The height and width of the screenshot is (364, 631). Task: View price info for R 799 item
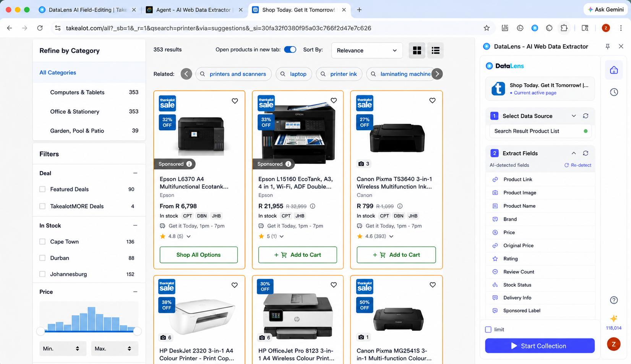coord(400,206)
